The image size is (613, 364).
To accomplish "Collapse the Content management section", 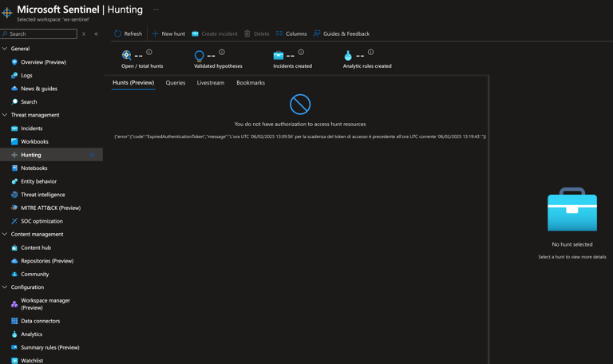I will pos(5,234).
